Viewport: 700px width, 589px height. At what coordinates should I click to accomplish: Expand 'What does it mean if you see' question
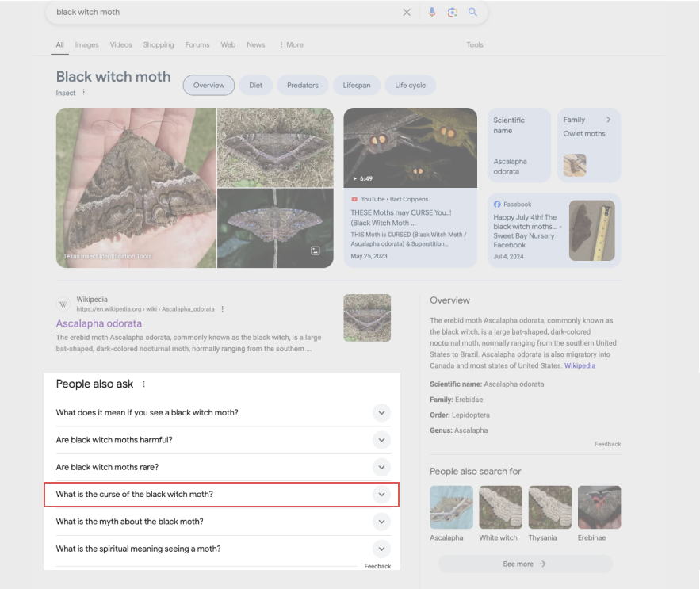click(381, 412)
